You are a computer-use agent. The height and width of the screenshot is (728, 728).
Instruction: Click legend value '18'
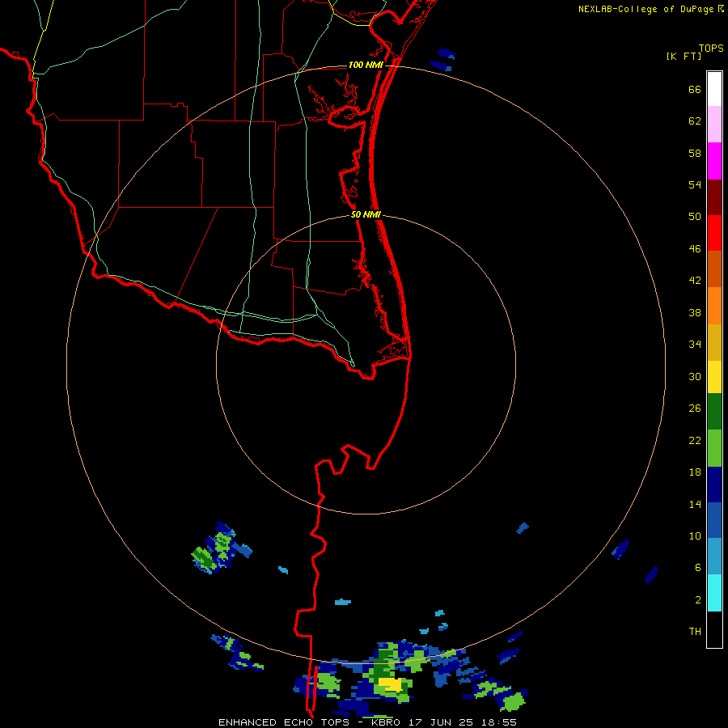coord(695,472)
